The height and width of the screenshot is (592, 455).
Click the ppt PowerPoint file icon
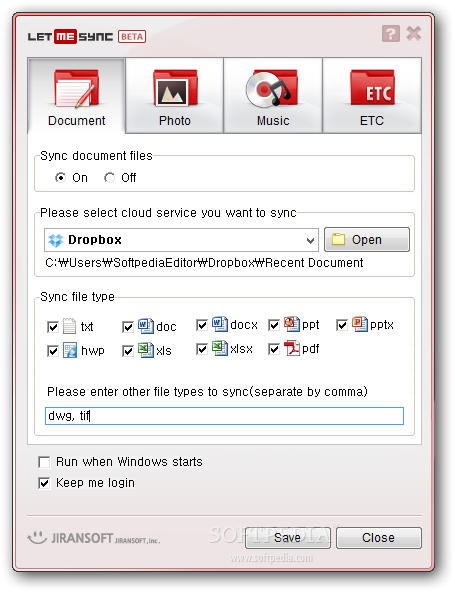point(292,324)
